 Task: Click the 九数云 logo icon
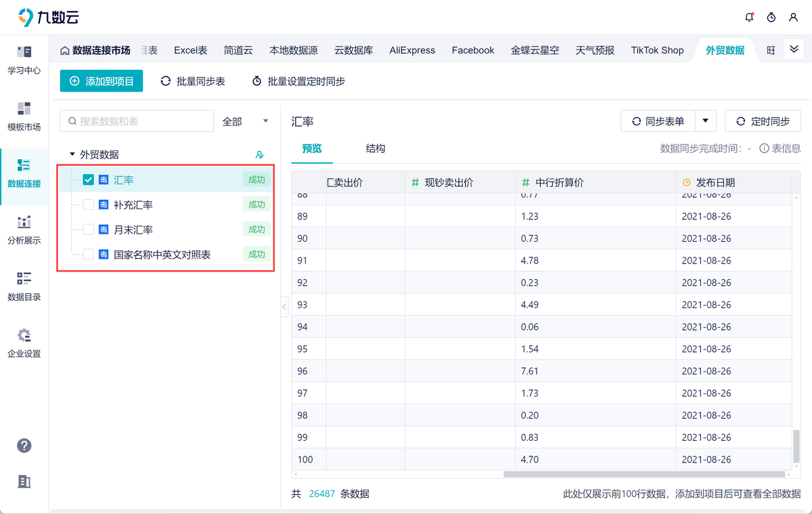(26, 18)
